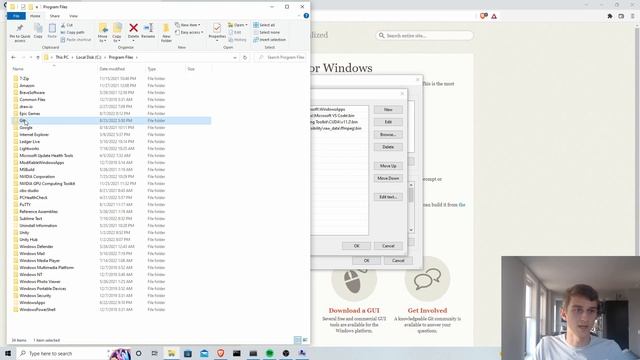Click Select all in ribbon

264,25
